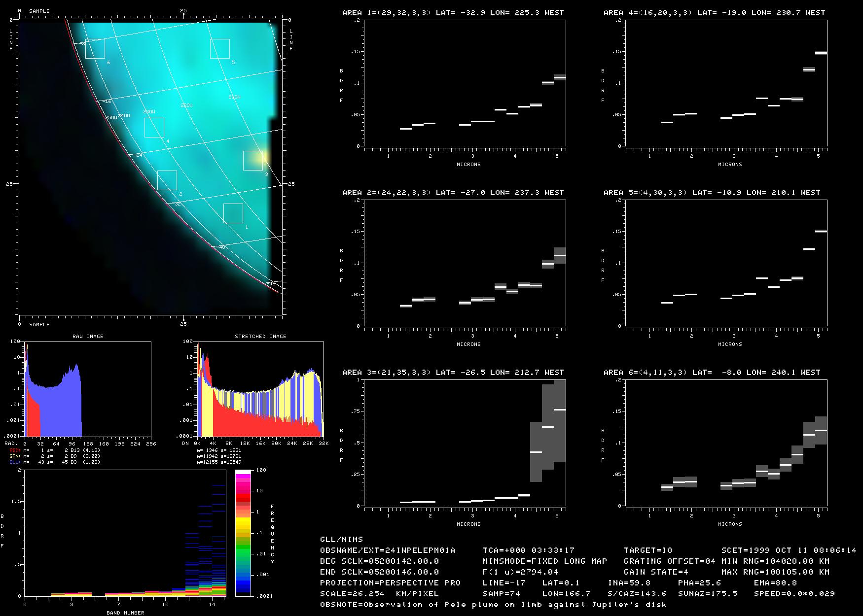Click Area 3 box over the bright hotspot
Screen dimensions: 863x616
252,161
